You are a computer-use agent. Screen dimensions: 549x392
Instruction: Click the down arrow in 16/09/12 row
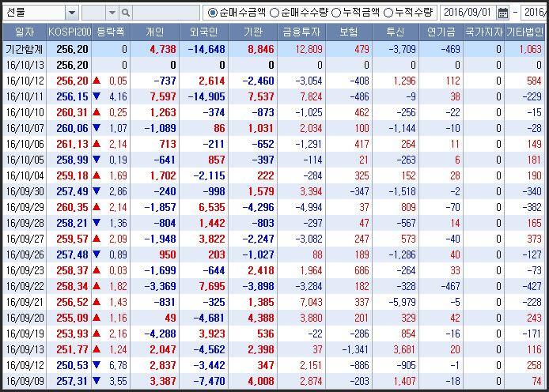pos(97,365)
